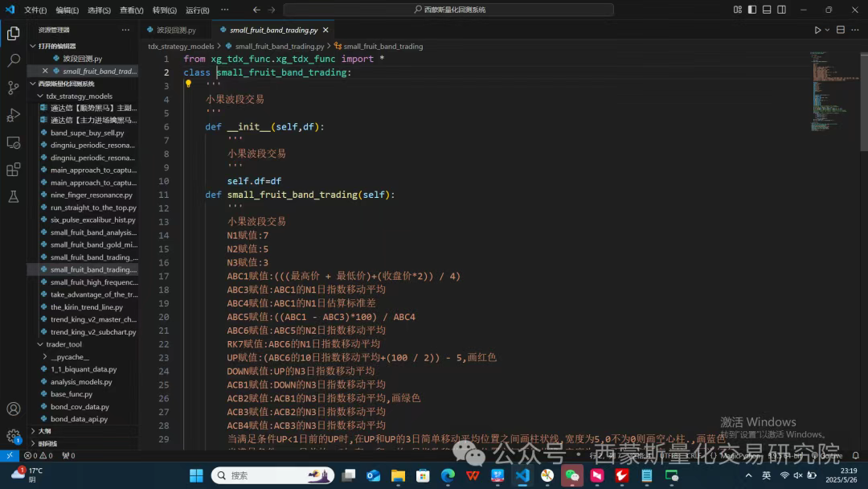Open the Customize Layout control

pyautogui.click(x=737, y=10)
